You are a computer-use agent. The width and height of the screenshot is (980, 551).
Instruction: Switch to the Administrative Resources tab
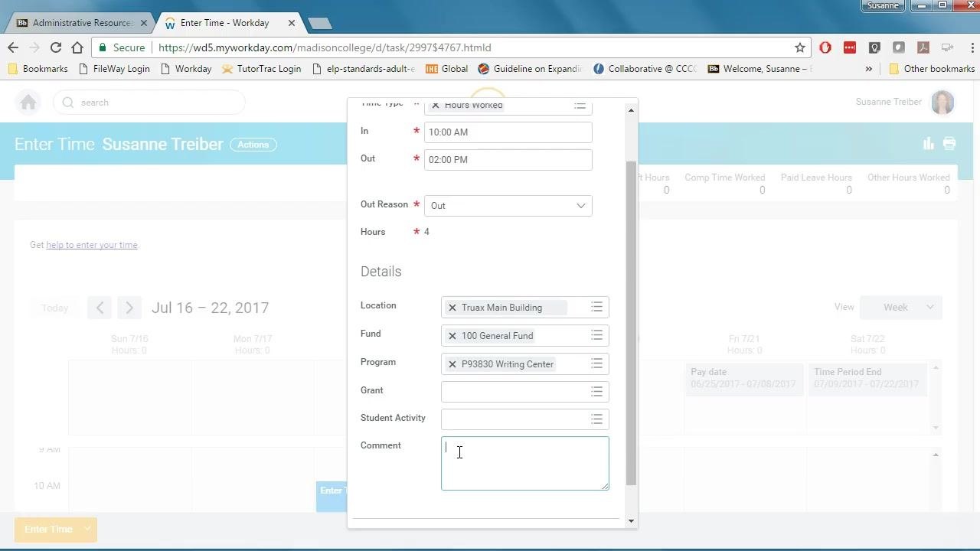[x=81, y=23]
